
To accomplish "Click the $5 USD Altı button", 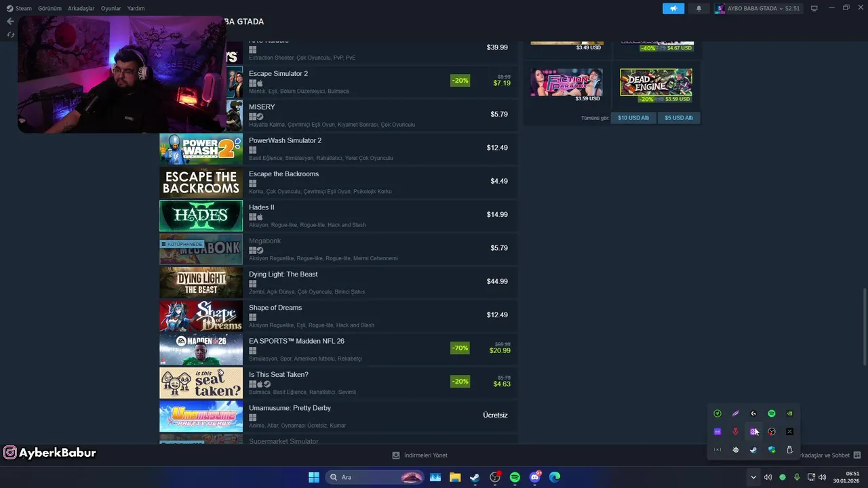I will click(679, 118).
